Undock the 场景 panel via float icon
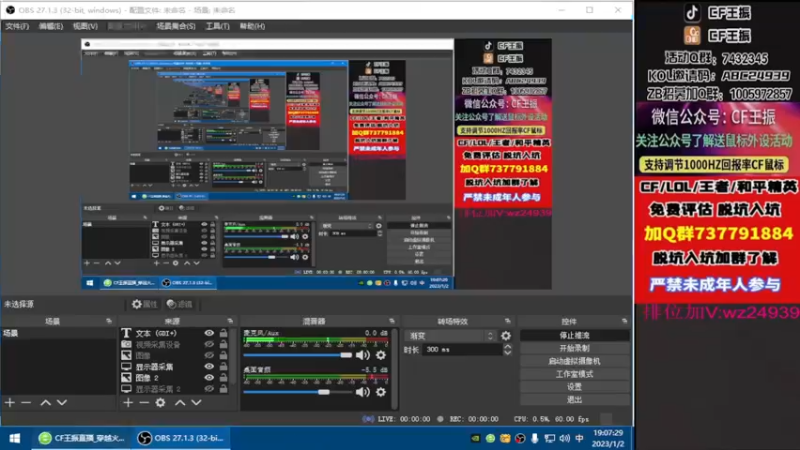Image resolution: width=800 pixels, height=450 pixels. pyautogui.click(x=109, y=321)
